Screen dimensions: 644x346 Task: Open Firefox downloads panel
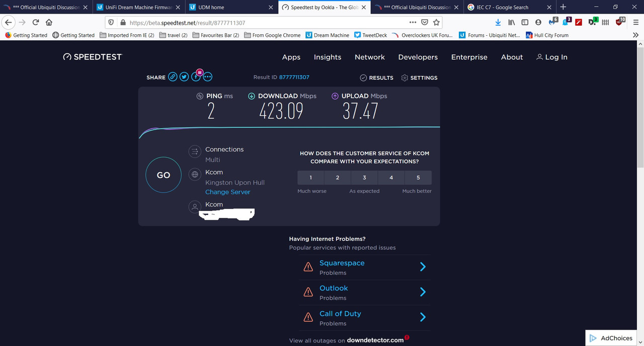tap(498, 22)
